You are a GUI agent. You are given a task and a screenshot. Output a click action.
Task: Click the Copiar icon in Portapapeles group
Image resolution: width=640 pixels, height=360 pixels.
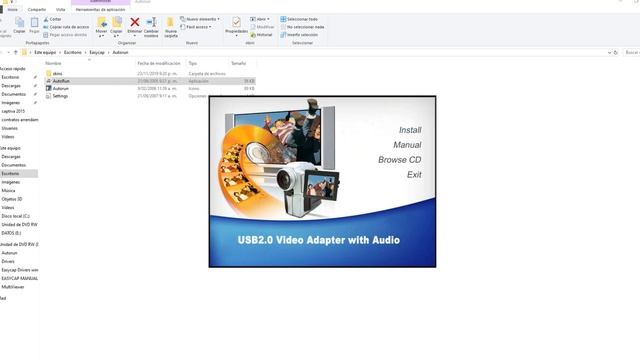(19, 22)
